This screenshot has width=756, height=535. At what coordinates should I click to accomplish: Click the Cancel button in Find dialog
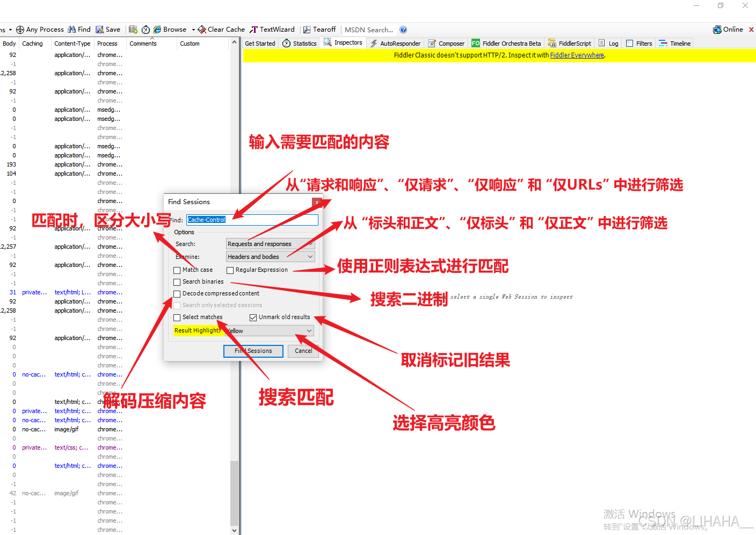click(303, 351)
